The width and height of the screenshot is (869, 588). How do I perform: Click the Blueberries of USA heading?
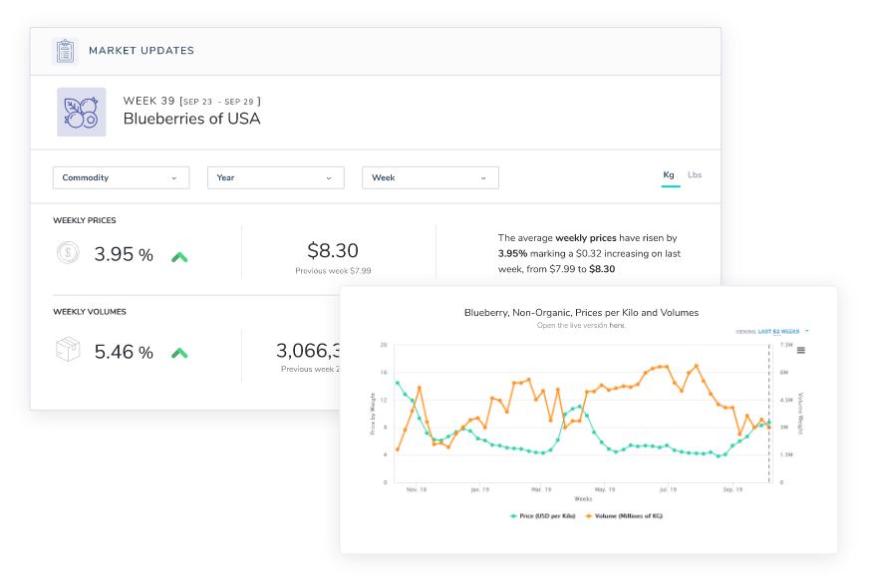tap(191, 119)
